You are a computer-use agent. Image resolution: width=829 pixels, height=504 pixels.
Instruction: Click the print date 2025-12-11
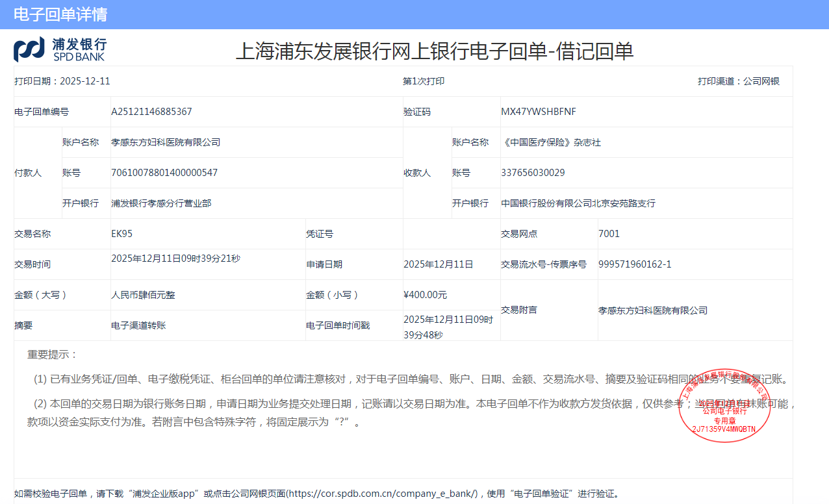point(84,81)
